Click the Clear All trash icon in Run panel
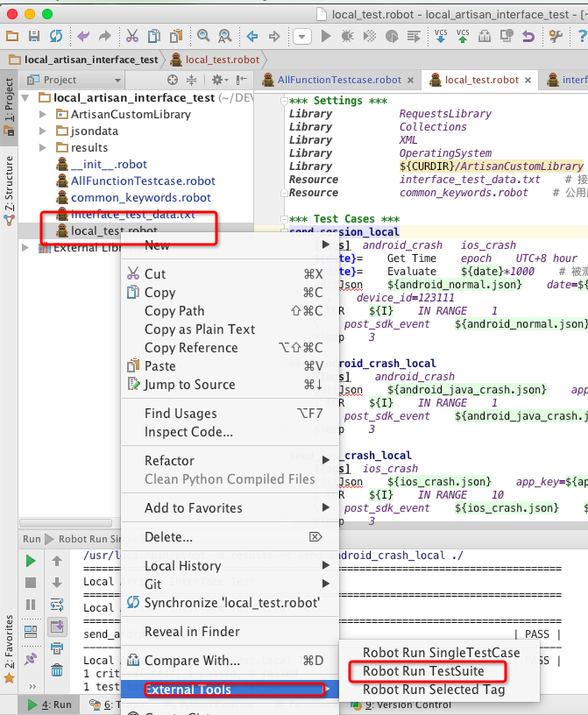 click(x=56, y=670)
